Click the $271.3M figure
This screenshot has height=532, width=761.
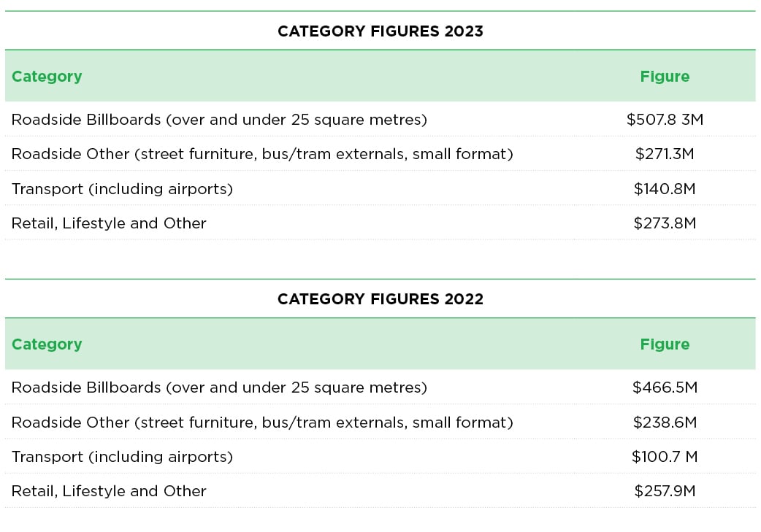[x=665, y=154]
